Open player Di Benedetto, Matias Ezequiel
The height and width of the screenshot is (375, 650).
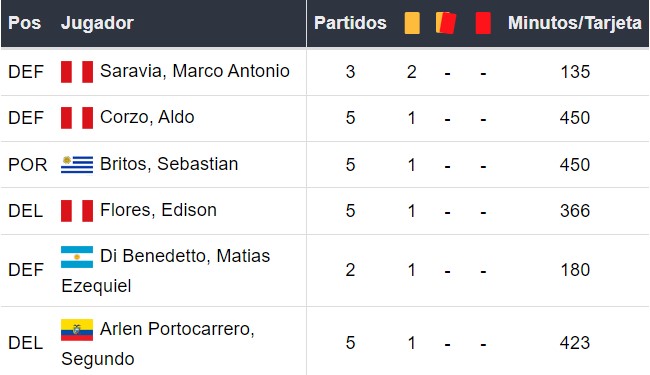166,271
